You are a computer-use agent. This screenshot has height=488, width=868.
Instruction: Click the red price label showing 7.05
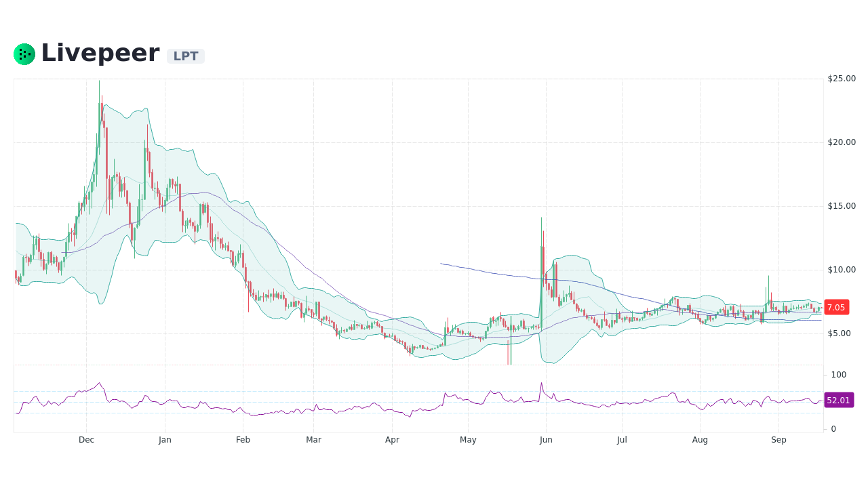click(835, 307)
